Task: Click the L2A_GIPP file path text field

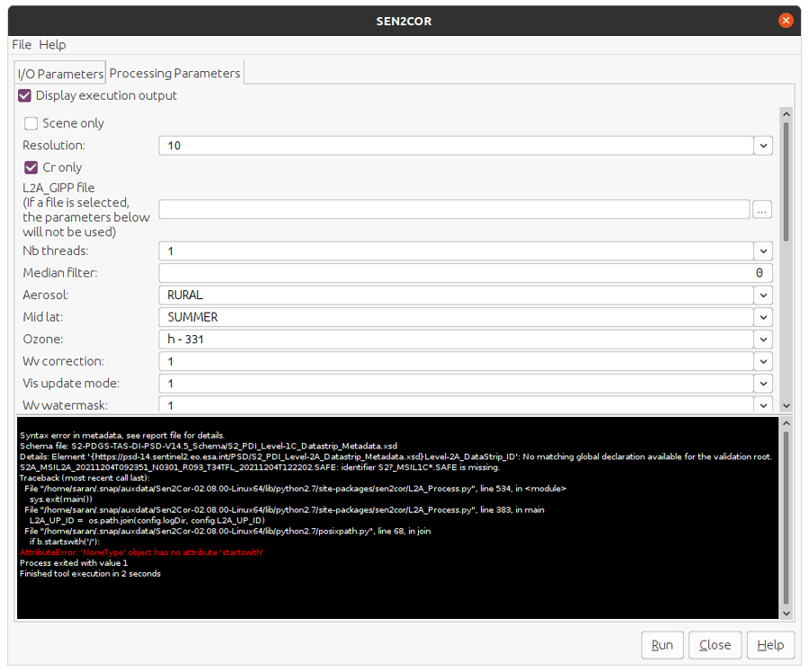Action: [449, 209]
